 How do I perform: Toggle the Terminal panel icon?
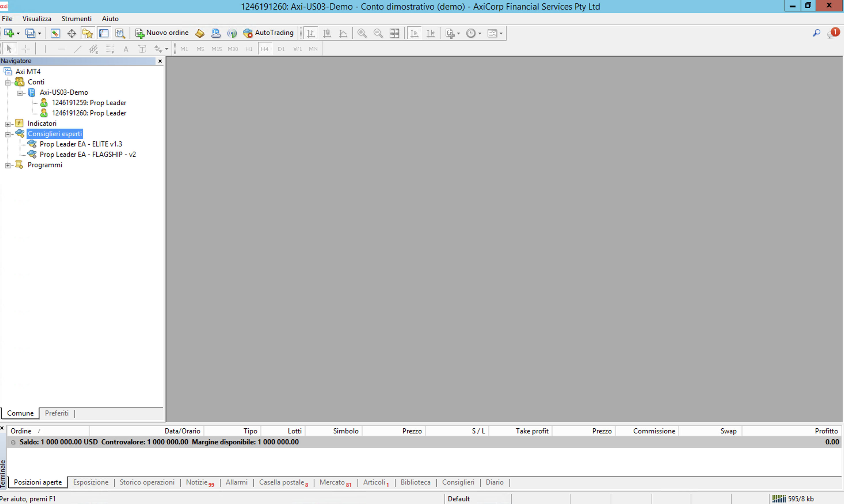(x=104, y=33)
